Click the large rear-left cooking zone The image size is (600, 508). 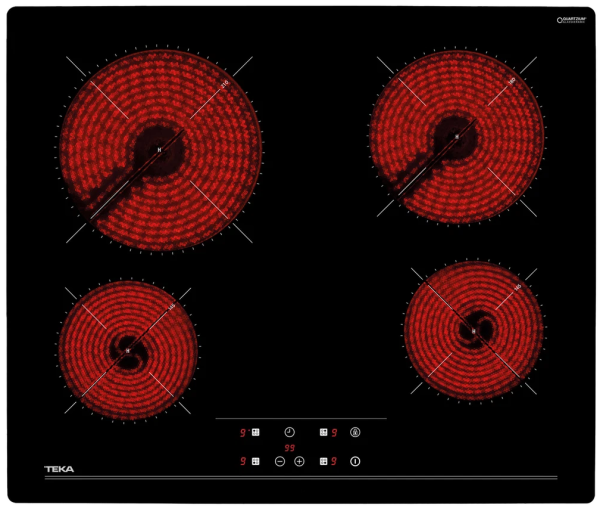coord(159,150)
